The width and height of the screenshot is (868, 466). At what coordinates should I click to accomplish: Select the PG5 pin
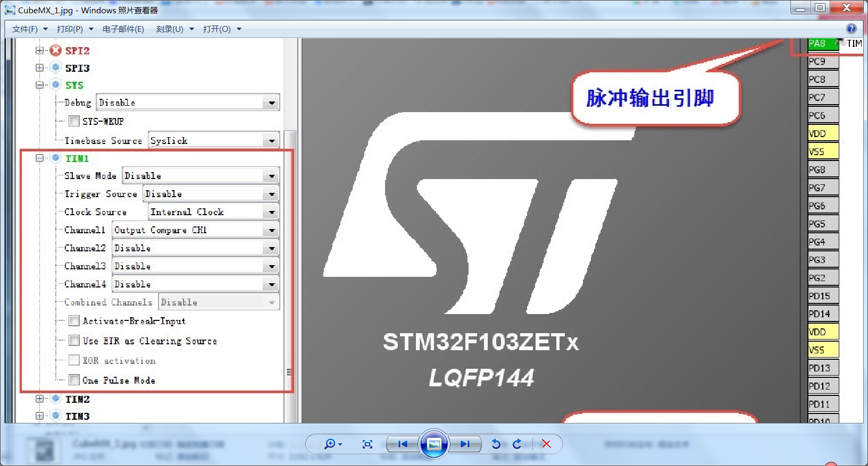823,224
